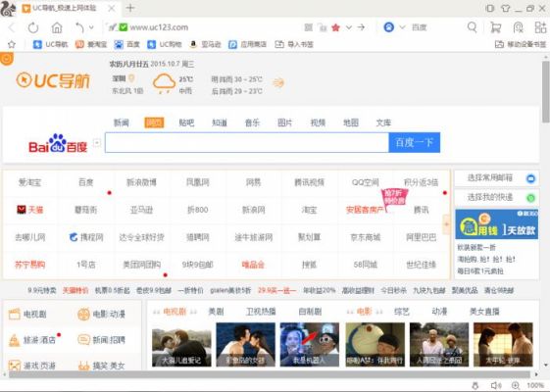The image size is (550, 392).
Task: Open the 电视剧 category with icon
Action: pos(27,314)
